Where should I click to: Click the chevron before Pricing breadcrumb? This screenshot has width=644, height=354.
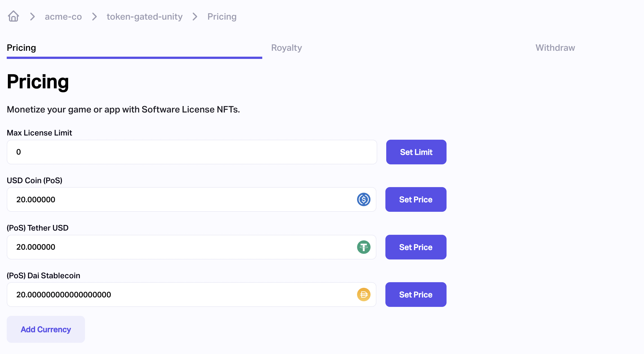tap(195, 17)
